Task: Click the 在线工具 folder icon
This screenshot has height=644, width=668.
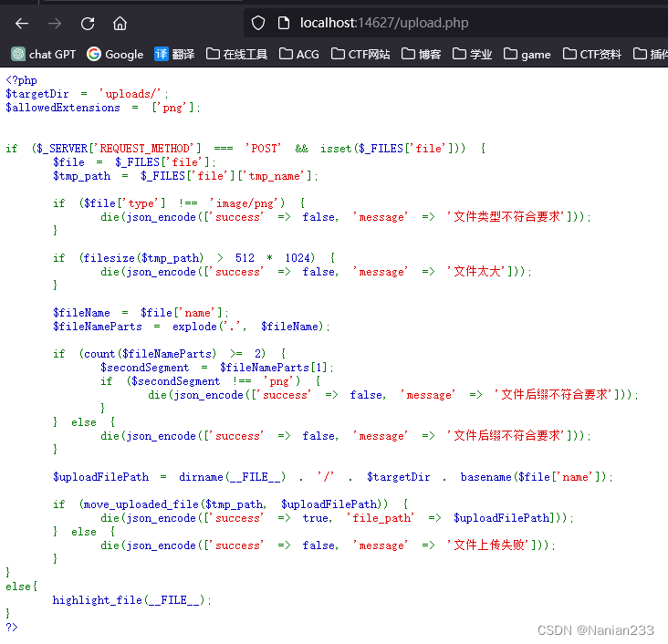Action: 213,54
